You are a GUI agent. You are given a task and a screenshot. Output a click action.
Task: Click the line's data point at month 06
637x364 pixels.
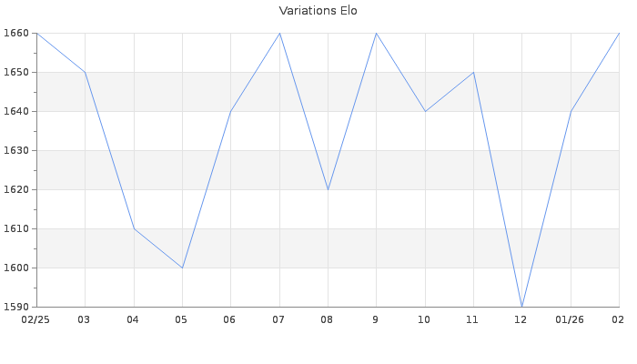(230, 111)
